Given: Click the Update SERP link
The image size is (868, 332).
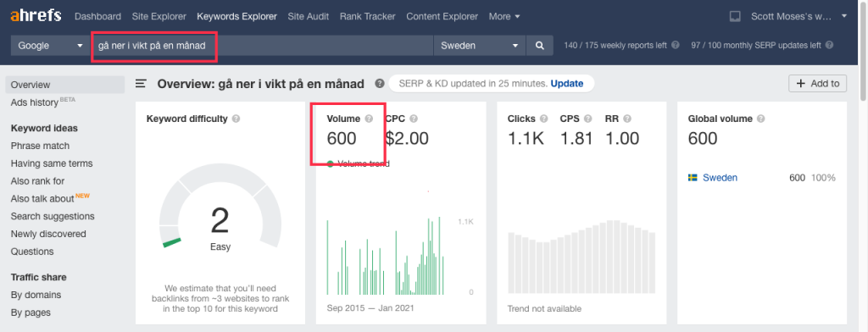Looking at the screenshot, I should pos(567,84).
